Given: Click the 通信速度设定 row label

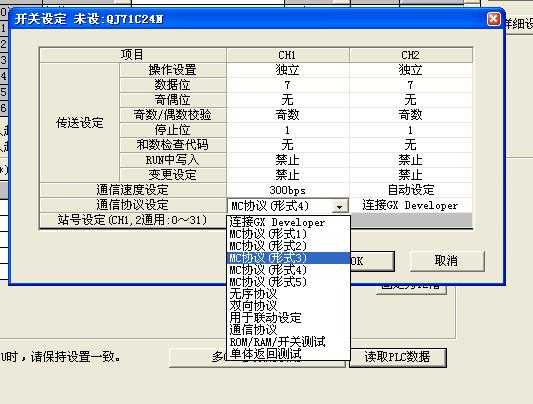Looking at the screenshot, I should [x=133, y=190].
